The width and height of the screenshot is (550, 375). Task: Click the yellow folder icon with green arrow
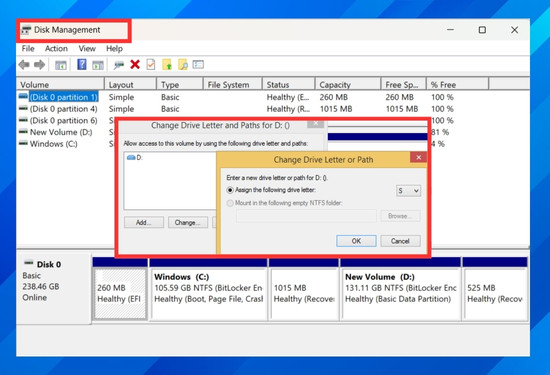167,65
